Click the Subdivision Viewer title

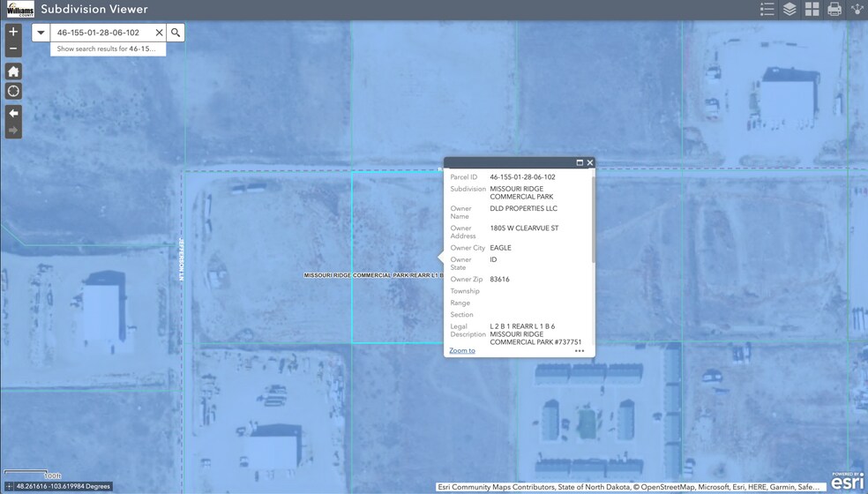point(94,9)
